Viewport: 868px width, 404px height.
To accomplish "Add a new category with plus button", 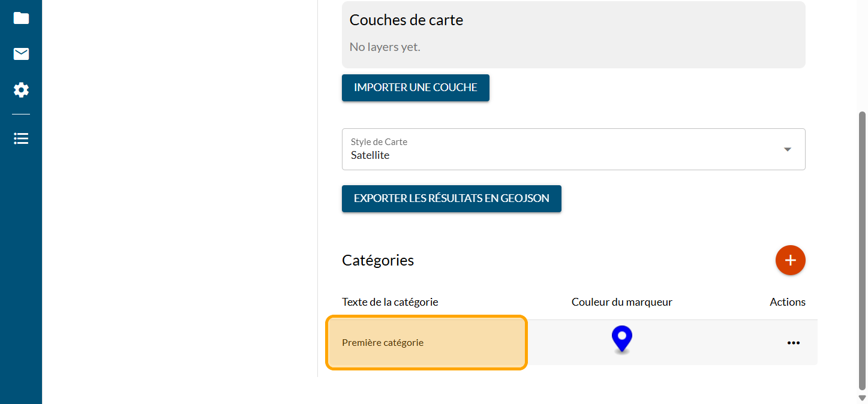I will click(790, 260).
